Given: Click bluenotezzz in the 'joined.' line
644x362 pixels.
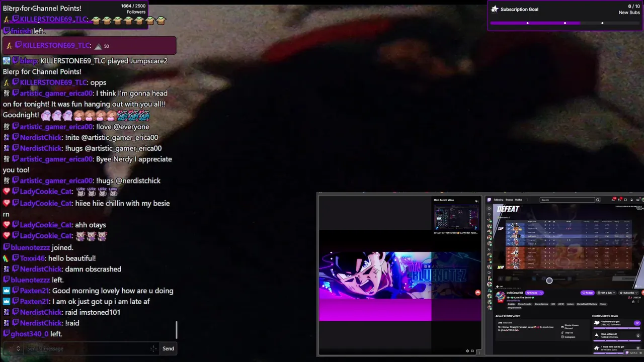Looking at the screenshot, I should coord(30,247).
